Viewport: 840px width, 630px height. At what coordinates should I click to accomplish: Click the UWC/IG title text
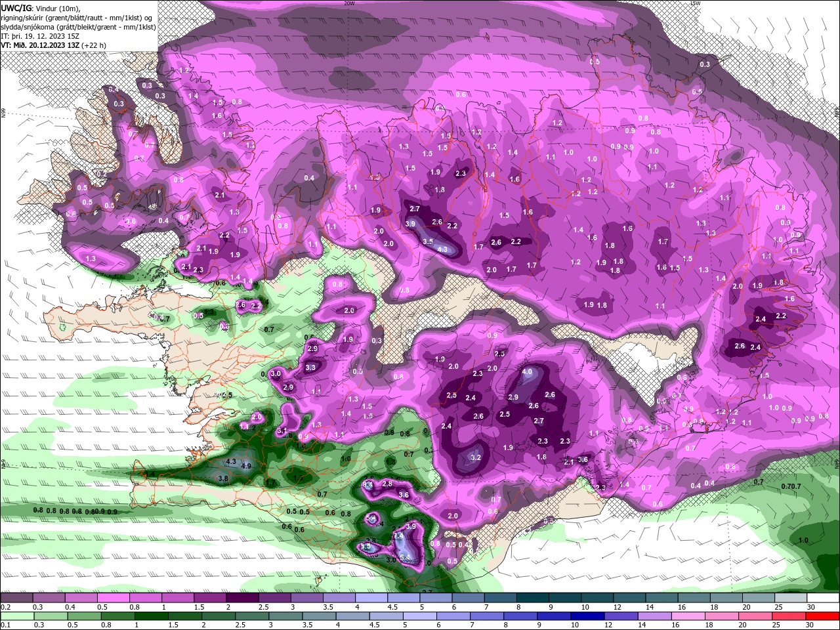click(16, 8)
